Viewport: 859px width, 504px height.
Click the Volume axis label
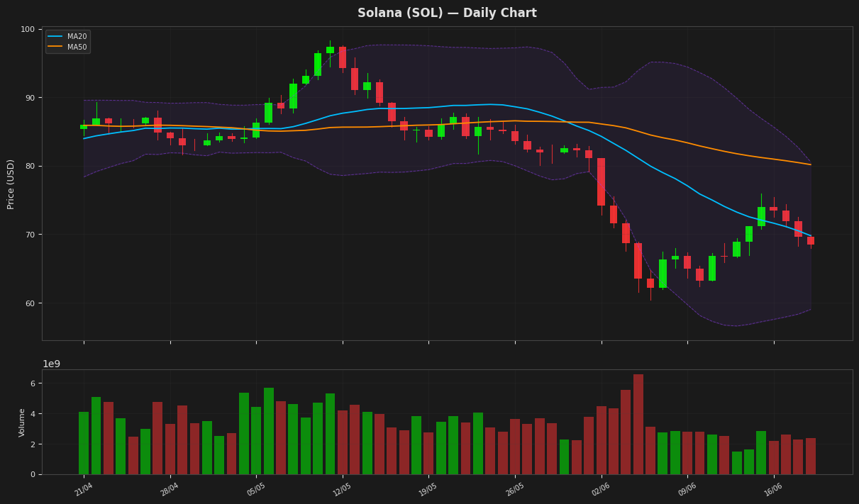pos(22,422)
